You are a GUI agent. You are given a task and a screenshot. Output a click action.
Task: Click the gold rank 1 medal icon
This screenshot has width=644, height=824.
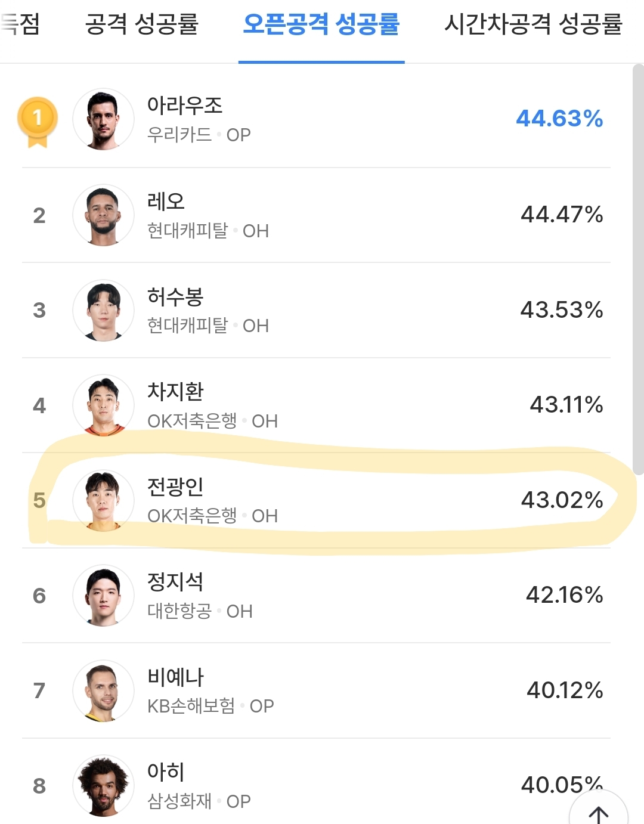pyautogui.click(x=38, y=120)
